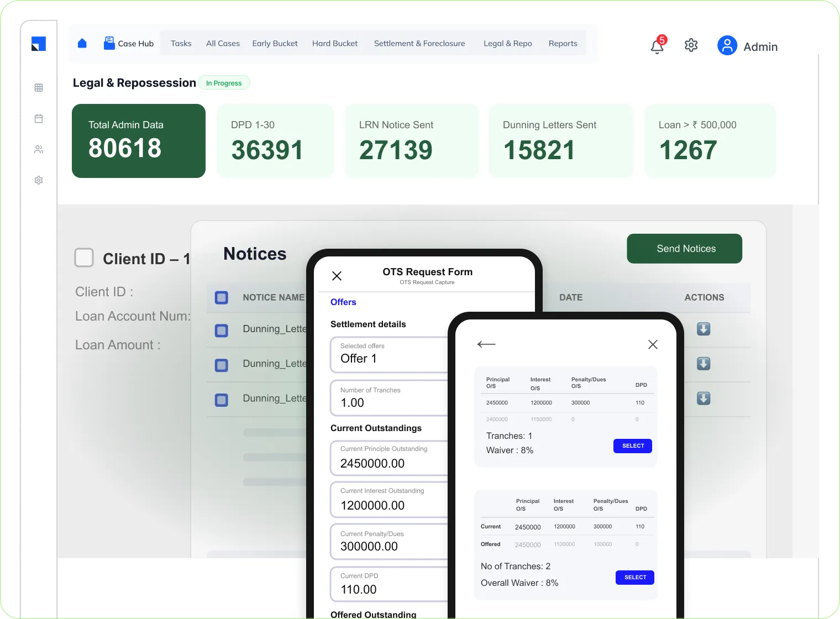
Task: Click the Waiver : 8% text
Action: tap(510, 450)
